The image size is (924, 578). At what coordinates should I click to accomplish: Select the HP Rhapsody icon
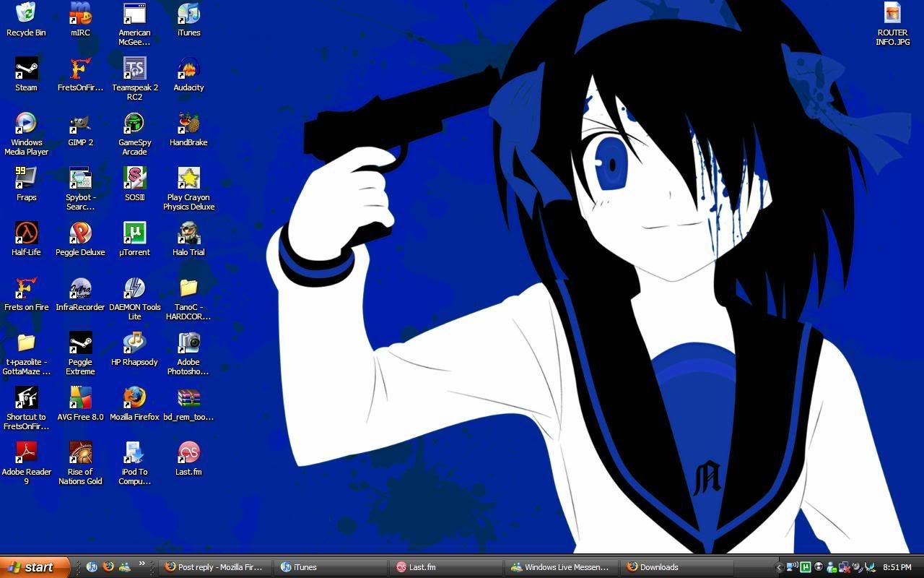click(134, 349)
